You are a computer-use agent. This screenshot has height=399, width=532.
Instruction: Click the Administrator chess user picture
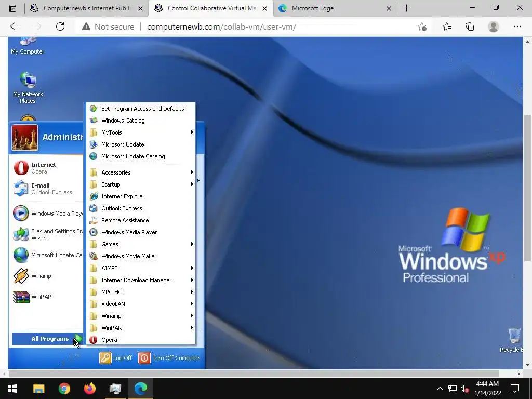25,137
